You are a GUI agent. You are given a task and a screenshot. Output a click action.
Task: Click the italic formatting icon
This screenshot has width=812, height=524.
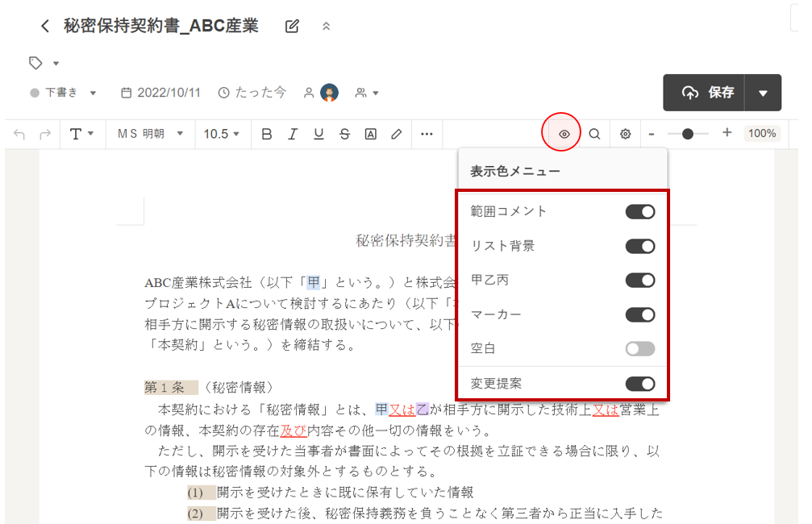pyautogui.click(x=293, y=134)
